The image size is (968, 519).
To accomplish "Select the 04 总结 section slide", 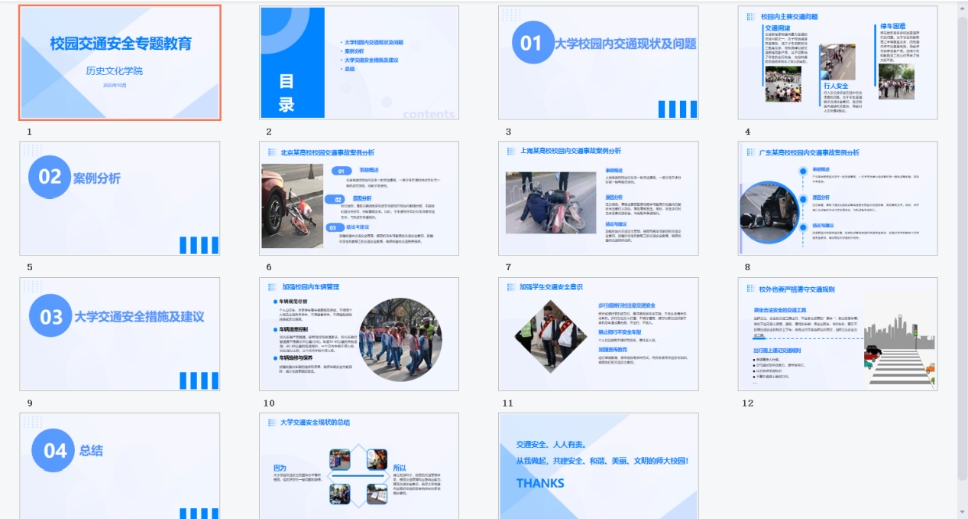I will tap(120, 465).
